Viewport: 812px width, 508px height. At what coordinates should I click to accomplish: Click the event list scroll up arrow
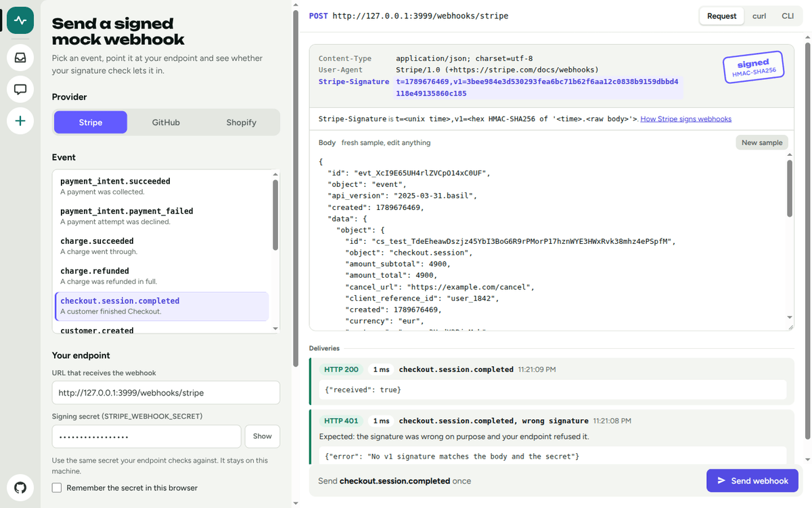coord(275,175)
